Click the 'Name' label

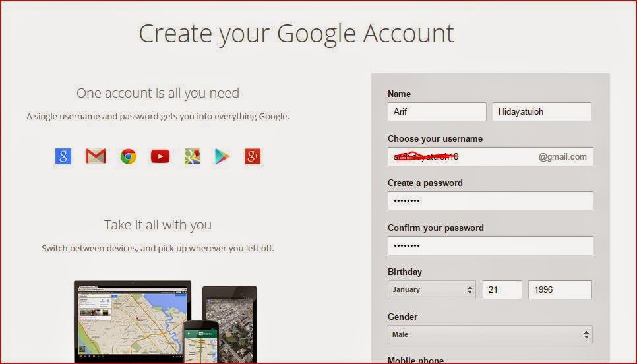point(399,94)
